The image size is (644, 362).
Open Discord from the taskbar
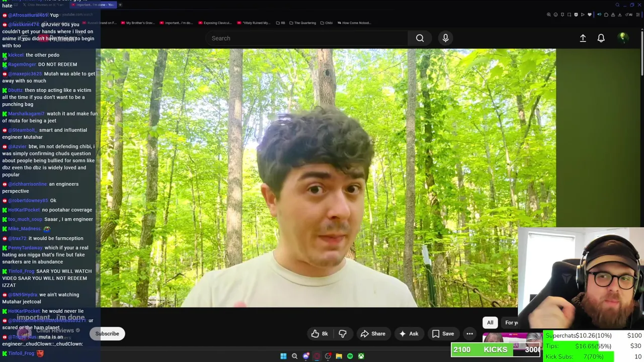(x=306, y=356)
